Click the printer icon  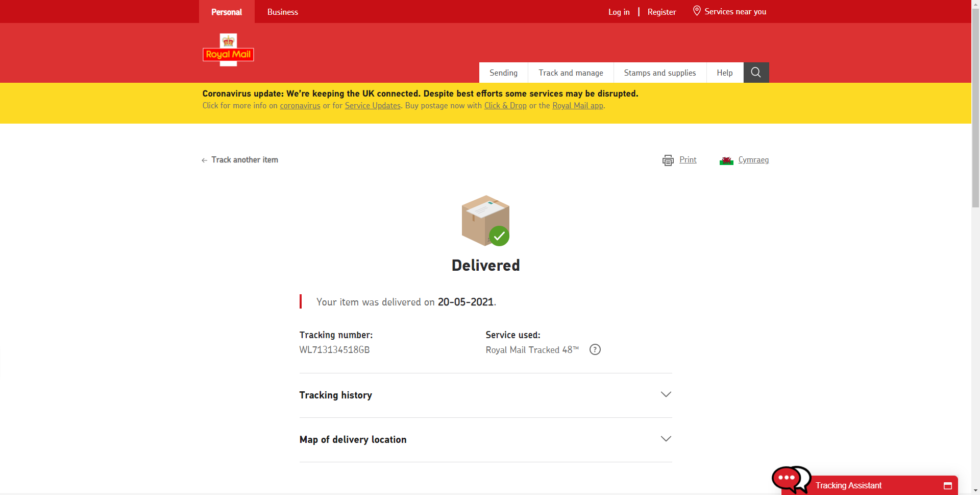tap(668, 160)
